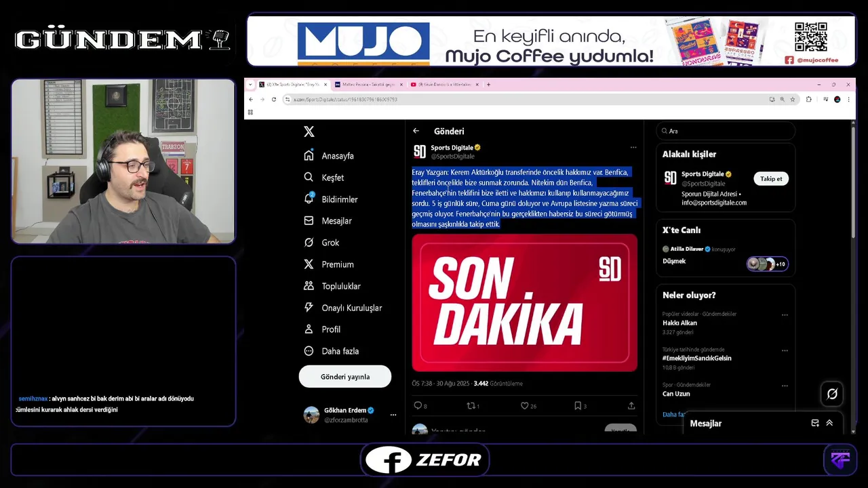This screenshot has height=488, width=868.
Task: Click the Mujo Coffee banner ad
Action: (551, 41)
